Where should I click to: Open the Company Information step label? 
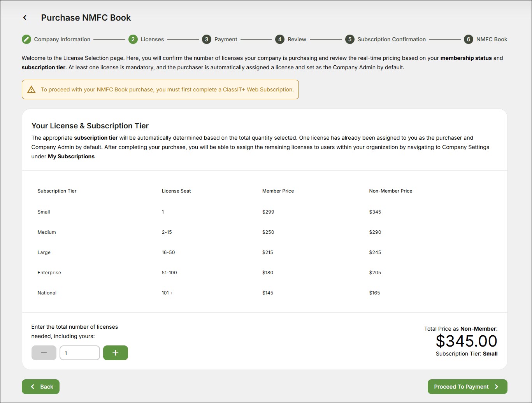click(62, 39)
